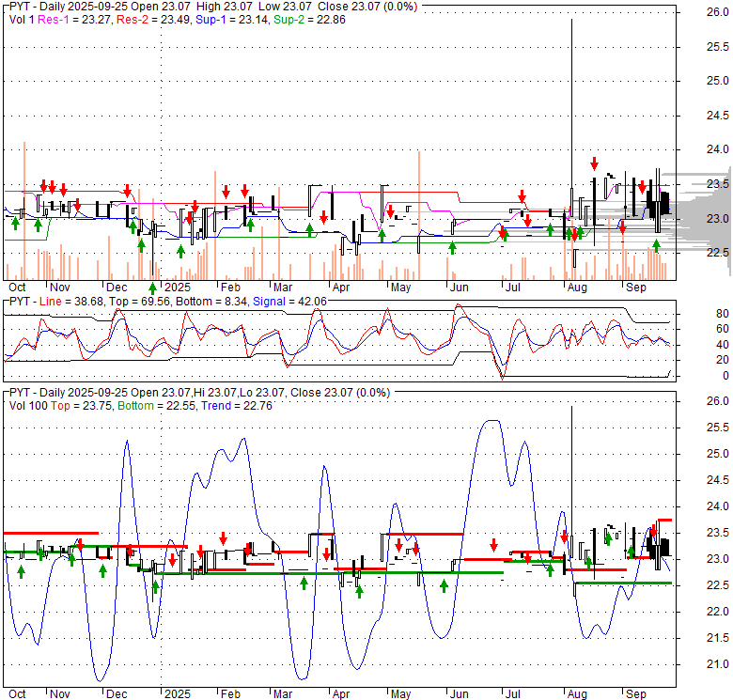Click the 26.0 price label on top chart axis
Image resolution: width=733 pixels, height=700 pixels.
click(718, 12)
